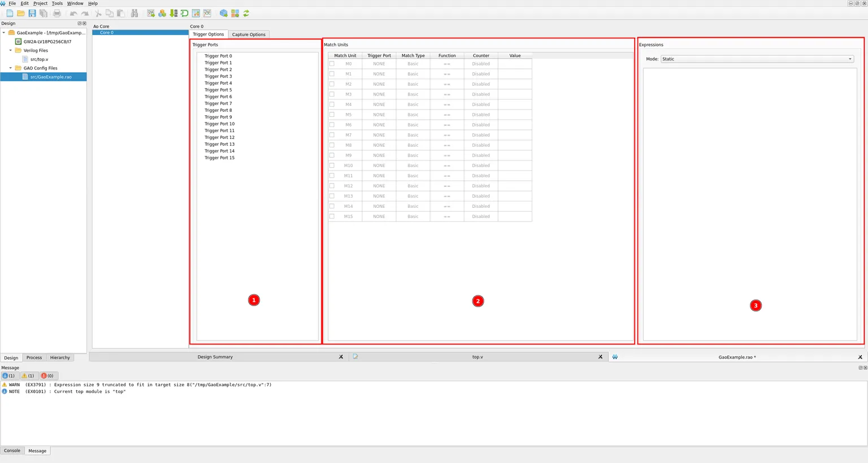Click the Open folder toolbar icon

coord(21,13)
